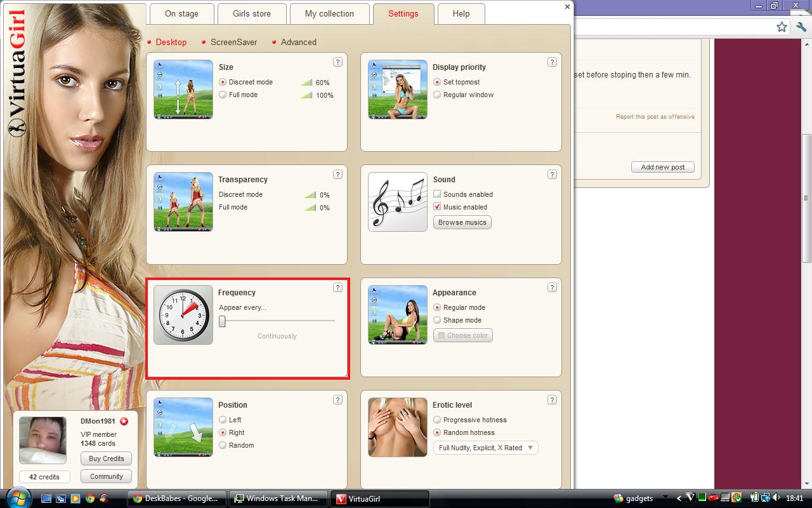Switch to the Girls store tab

[251, 13]
